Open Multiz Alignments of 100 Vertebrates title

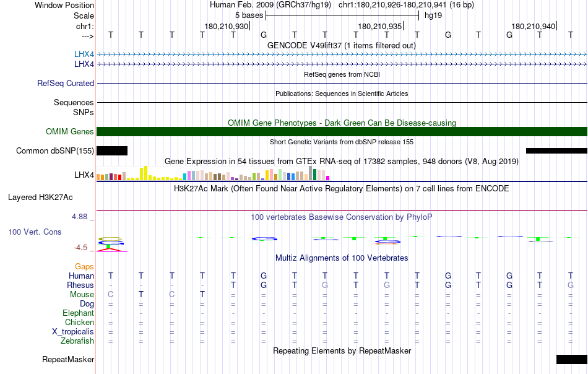click(342, 258)
